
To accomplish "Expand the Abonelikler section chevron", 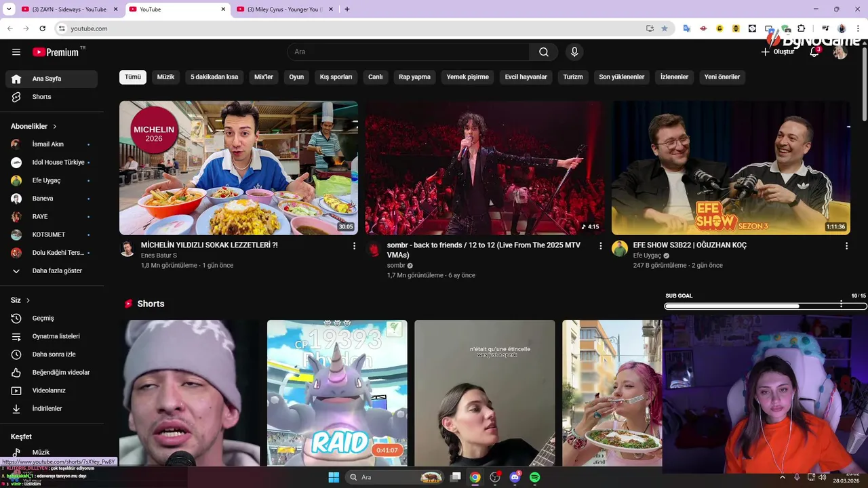I will click(55, 126).
